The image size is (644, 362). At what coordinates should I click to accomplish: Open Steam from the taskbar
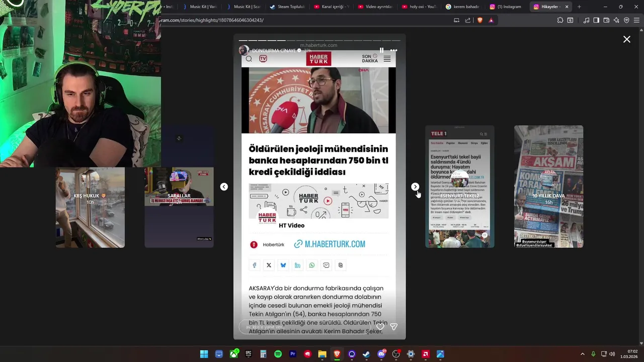pyautogui.click(x=366, y=354)
